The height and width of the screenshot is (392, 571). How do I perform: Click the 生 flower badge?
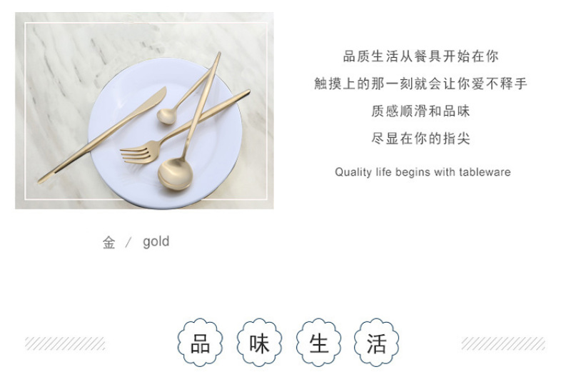pos(318,343)
